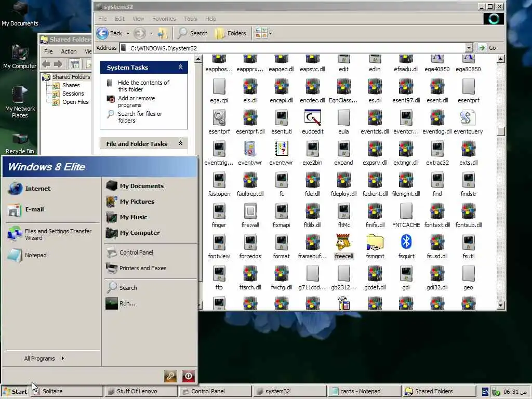Screen dimensions: 532x399
Task: Open the File menu in system32
Action: click(102, 19)
